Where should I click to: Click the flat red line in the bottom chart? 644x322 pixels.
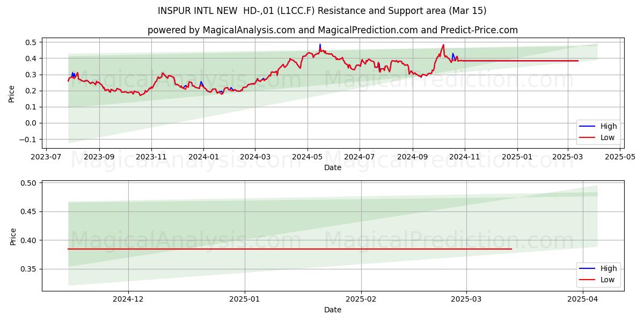(290, 249)
